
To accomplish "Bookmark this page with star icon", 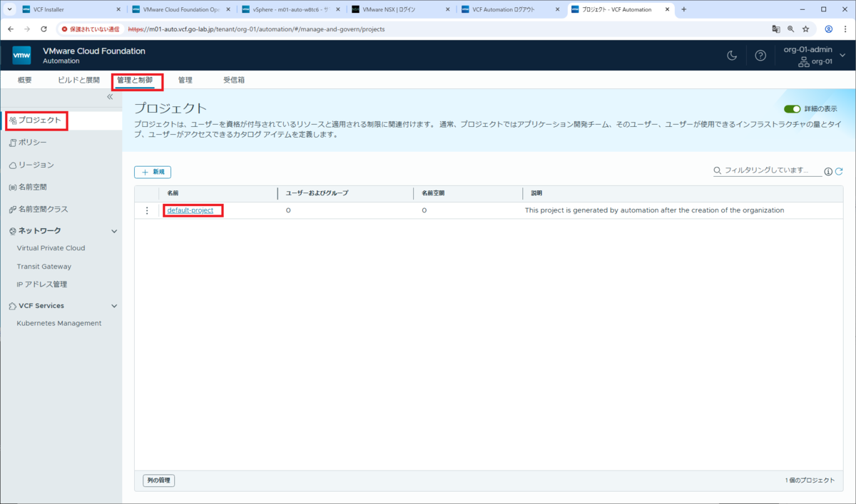I will pos(805,29).
